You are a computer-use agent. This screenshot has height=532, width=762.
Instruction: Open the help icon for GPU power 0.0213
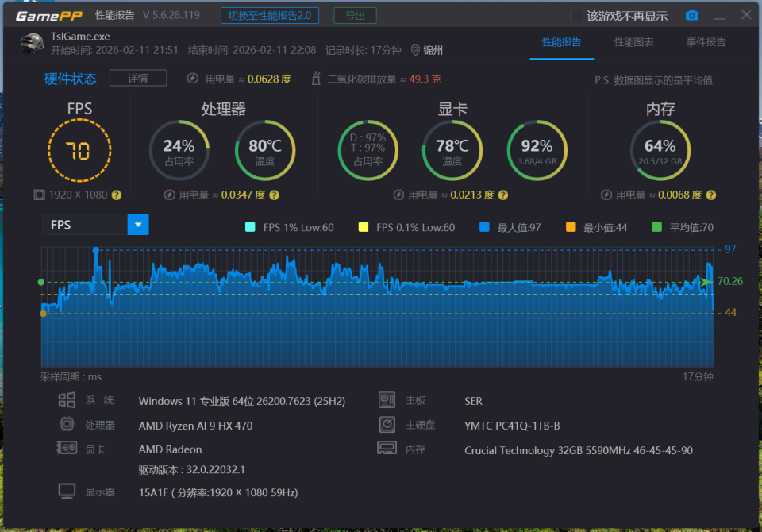click(503, 195)
